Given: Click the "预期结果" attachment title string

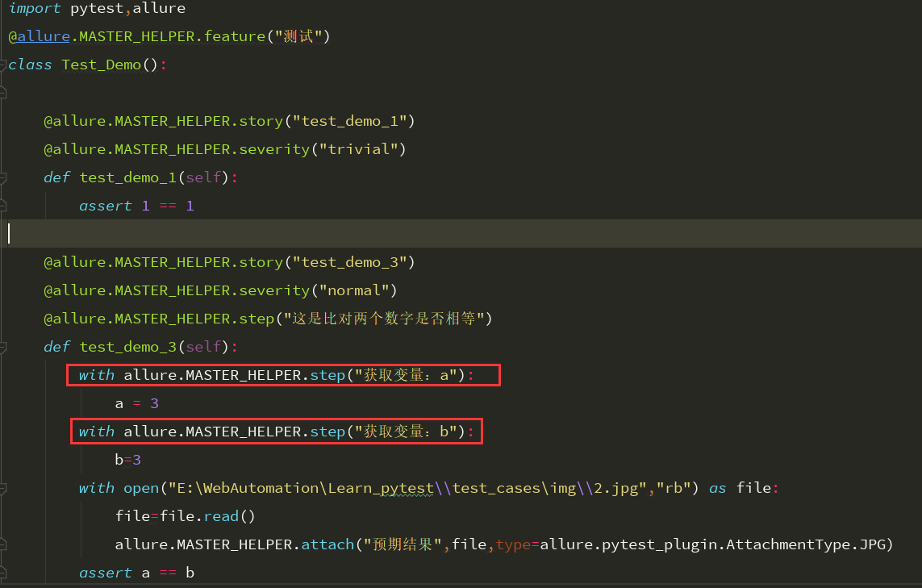Looking at the screenshot, I should point(403,544).
